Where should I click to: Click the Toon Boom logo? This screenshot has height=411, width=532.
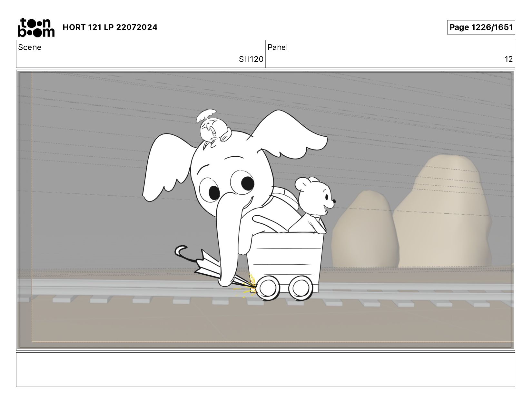pyautogui.click(x=36, y=27)
